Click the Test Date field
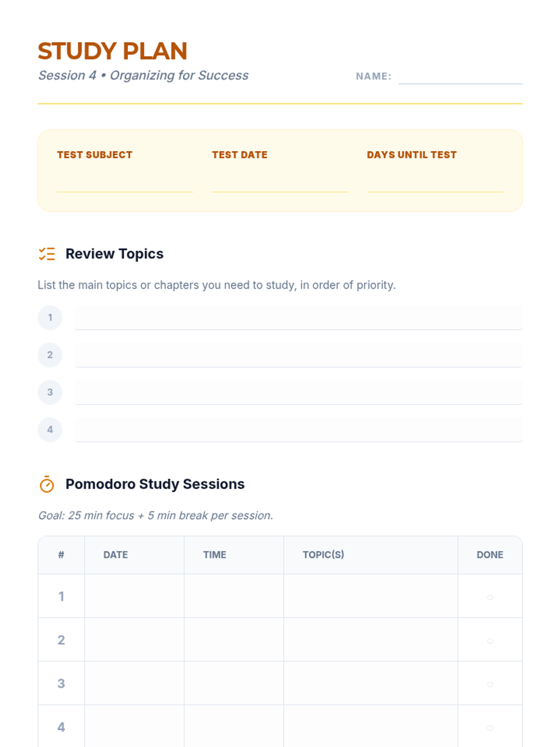The height and width of the screenshot is (747, 560). [280, 182]
